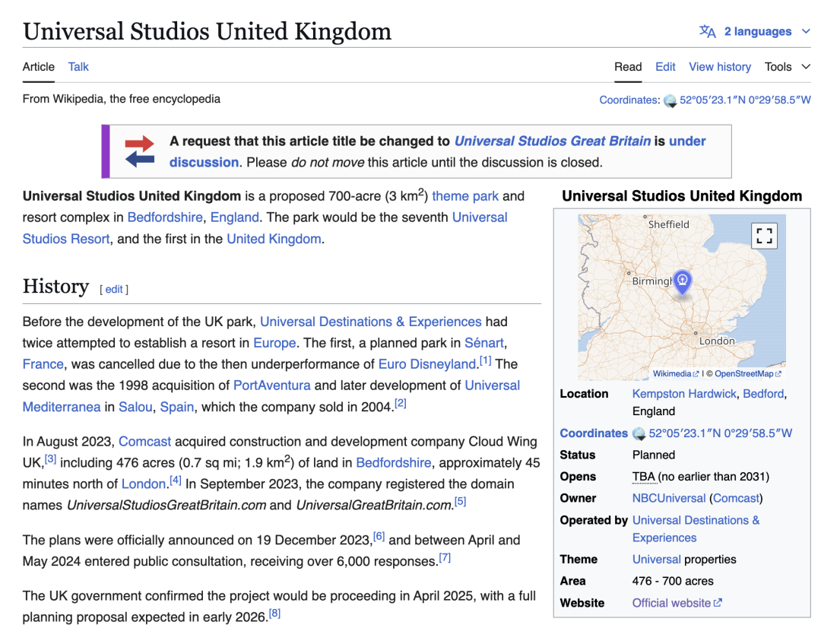Open the Tools dropdown menu
821x644 pixels.
tap(788, 67)
